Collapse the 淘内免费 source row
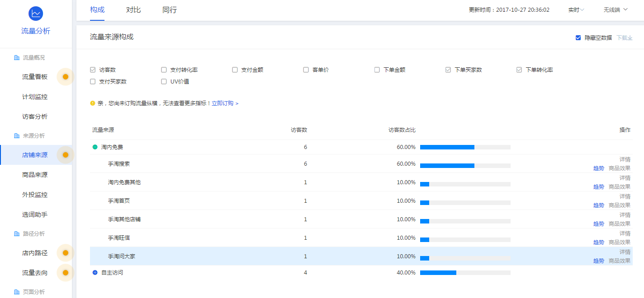Screen dimensions: 644x298 pyautogui.click(x=95, y=147)
